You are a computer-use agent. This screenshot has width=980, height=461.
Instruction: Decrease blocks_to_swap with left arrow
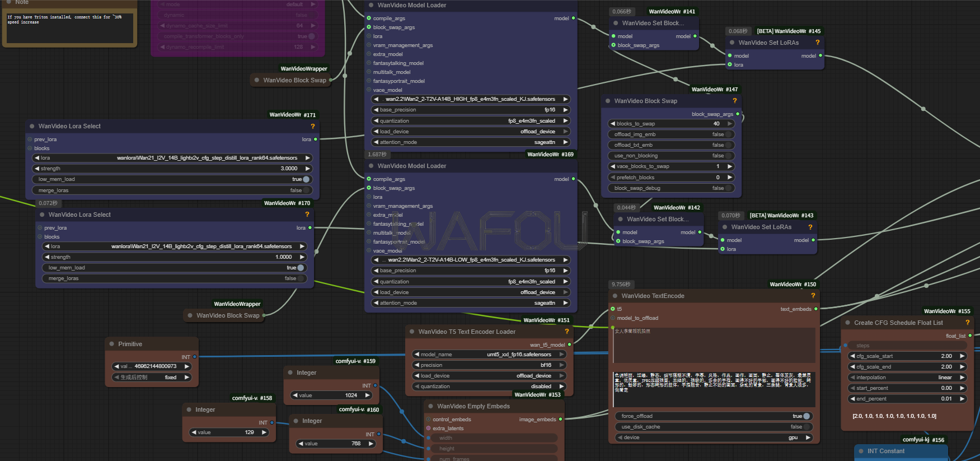coord(612,124)
